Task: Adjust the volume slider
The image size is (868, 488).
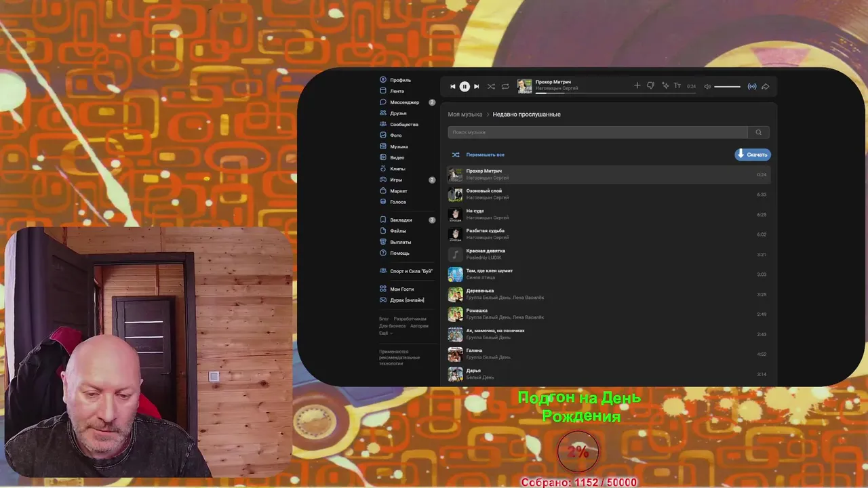Action: (727, 87)
